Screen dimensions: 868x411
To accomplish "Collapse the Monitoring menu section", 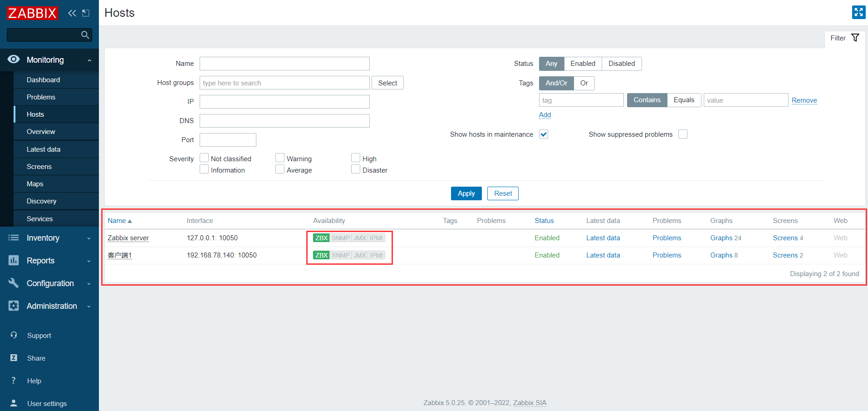I will (x=49, y=60).
